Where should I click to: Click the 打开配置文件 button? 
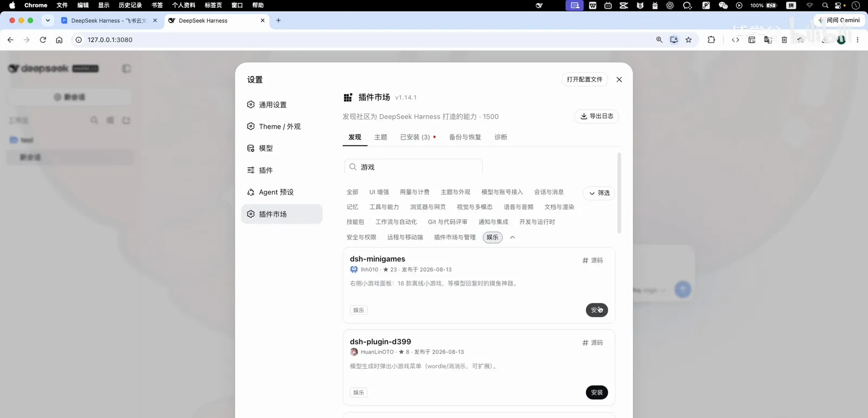pos(585,79)
